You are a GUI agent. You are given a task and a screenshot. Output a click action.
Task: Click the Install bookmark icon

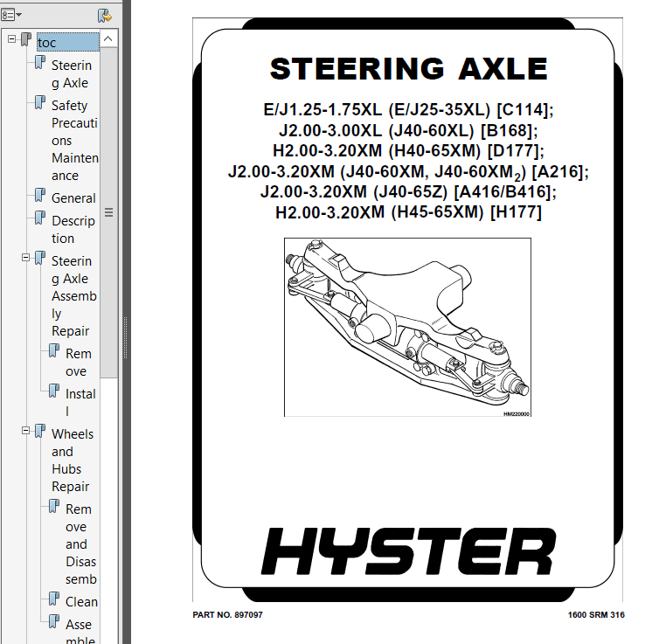[x=54, y=391]
